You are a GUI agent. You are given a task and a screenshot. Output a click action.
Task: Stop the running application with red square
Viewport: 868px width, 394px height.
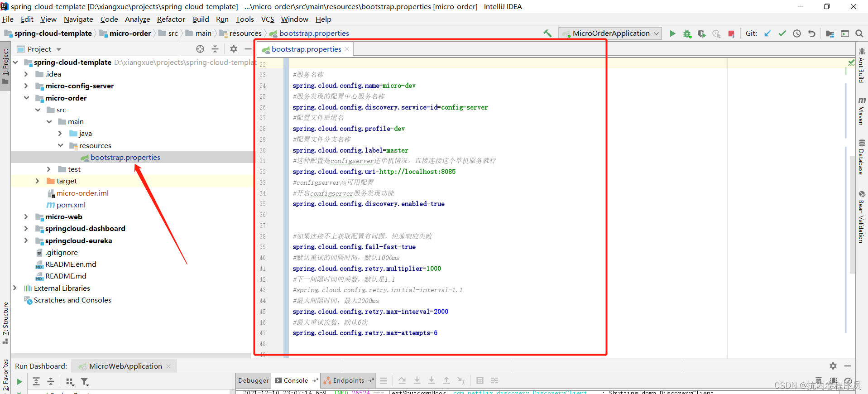tap(731, 34)
